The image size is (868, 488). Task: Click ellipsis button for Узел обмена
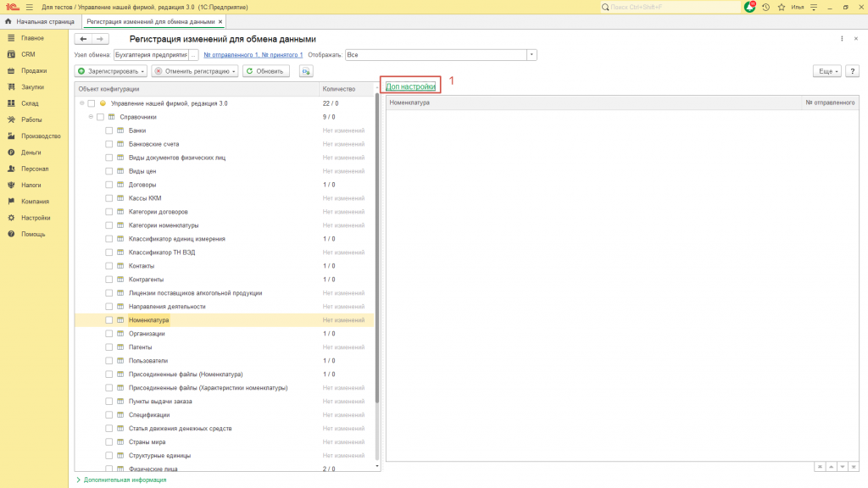coord(193,55)
